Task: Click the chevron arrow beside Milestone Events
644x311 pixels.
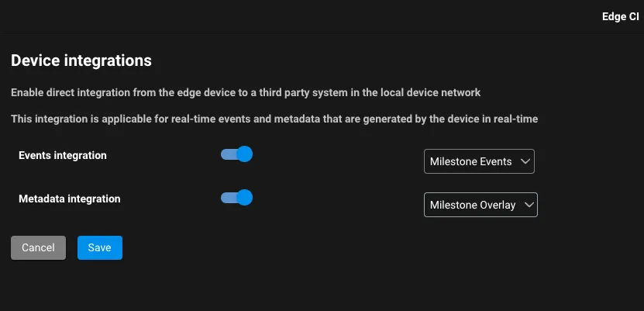Action: point(525,161)
